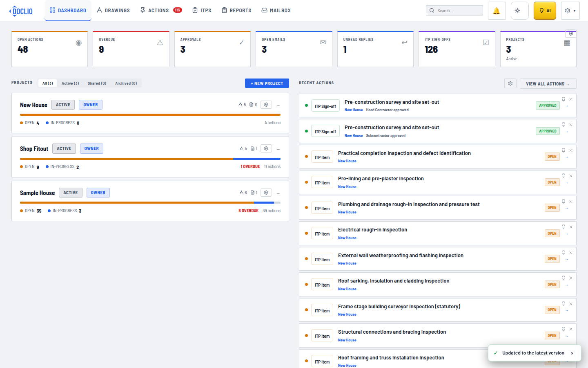Open the Actions tab
The height and width of the screenshot is (368, 588).
[x=160, y=10]
